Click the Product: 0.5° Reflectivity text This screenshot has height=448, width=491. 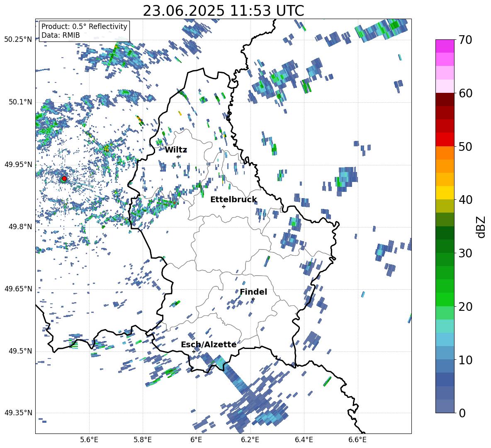pyautogui.click(x=84, y=27)
